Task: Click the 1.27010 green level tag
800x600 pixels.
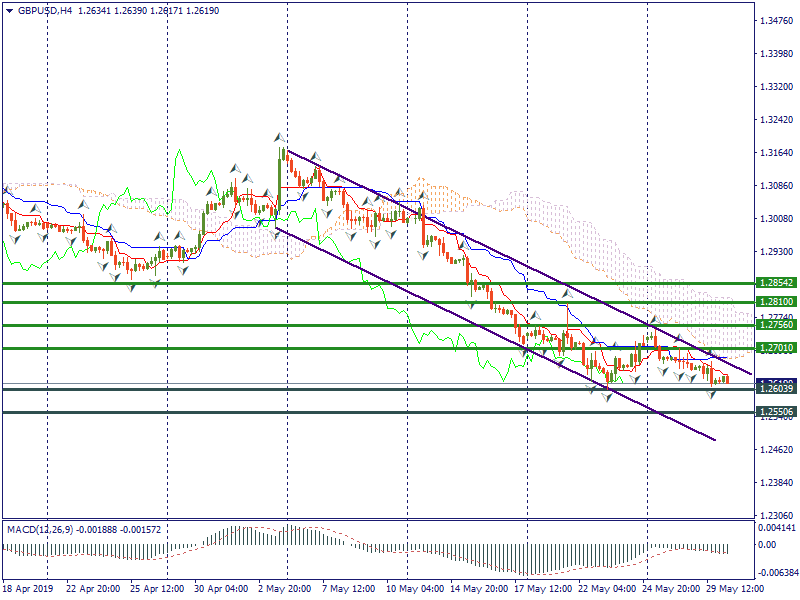Action: tap(775, 348)
